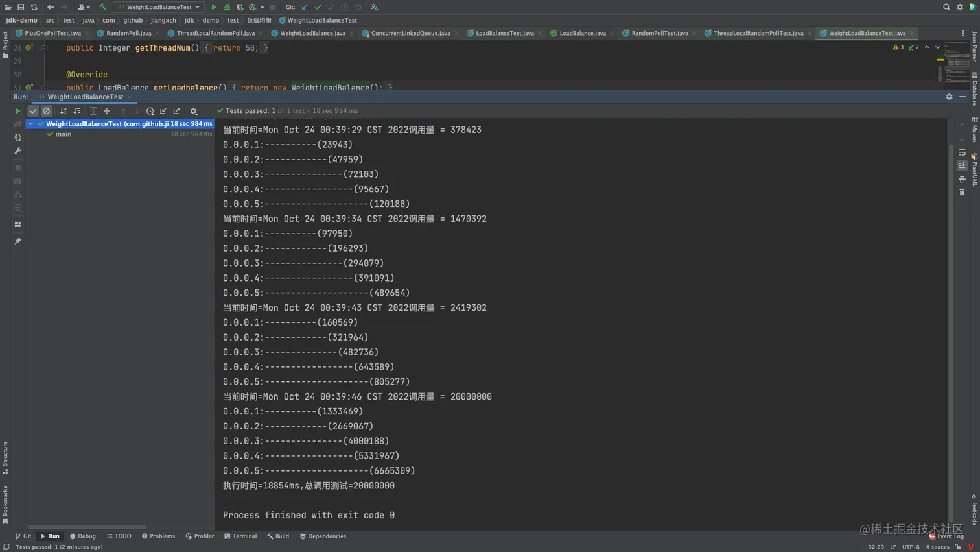Screen dimensions: 980x552
Task: Click the translate icon in the toolbar
Action: click(374, 7)
